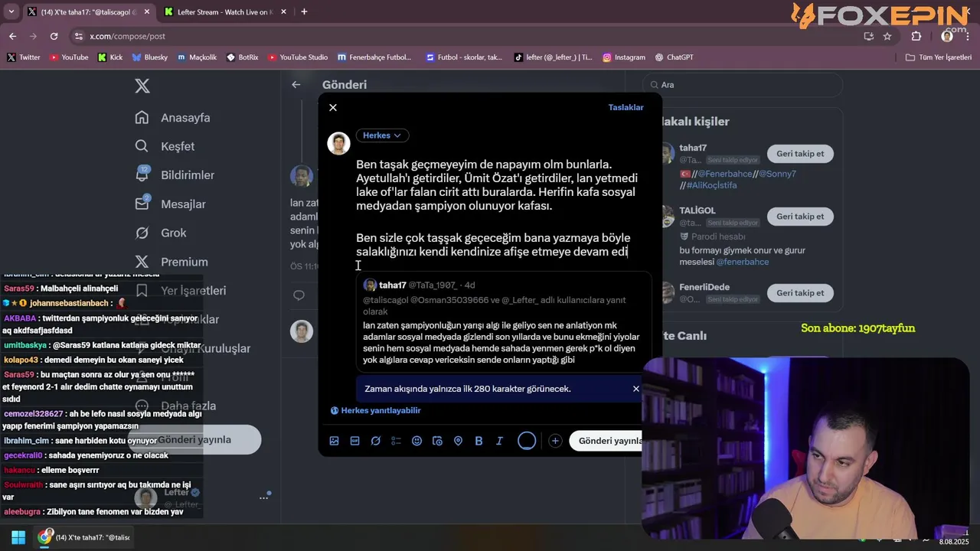
Task: Add GIF icon in composer
Action: 354,441
